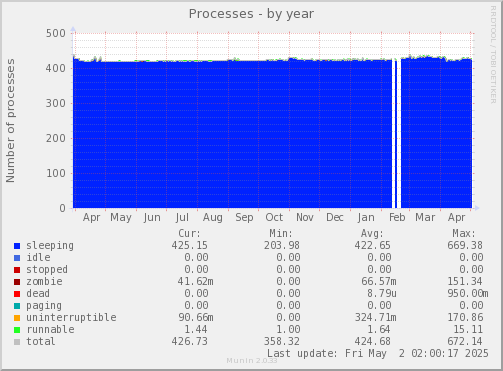
Task: Click dead average value 8.79u
Action: coord(382,293)
